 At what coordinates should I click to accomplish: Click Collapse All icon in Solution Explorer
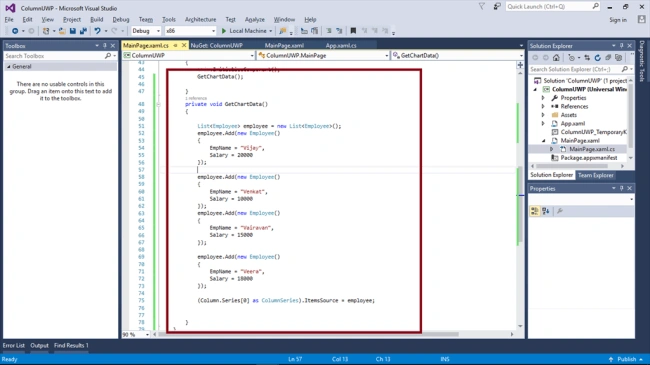coord(608,58)
